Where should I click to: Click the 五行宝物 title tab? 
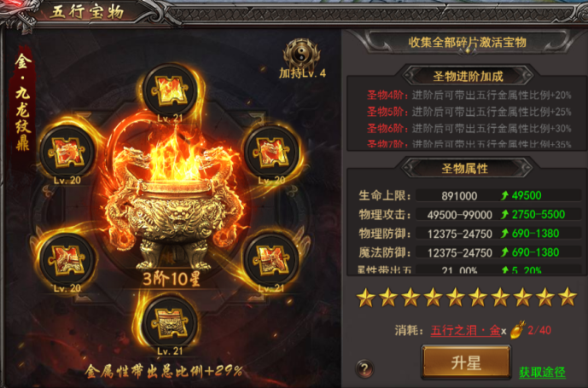87,12
